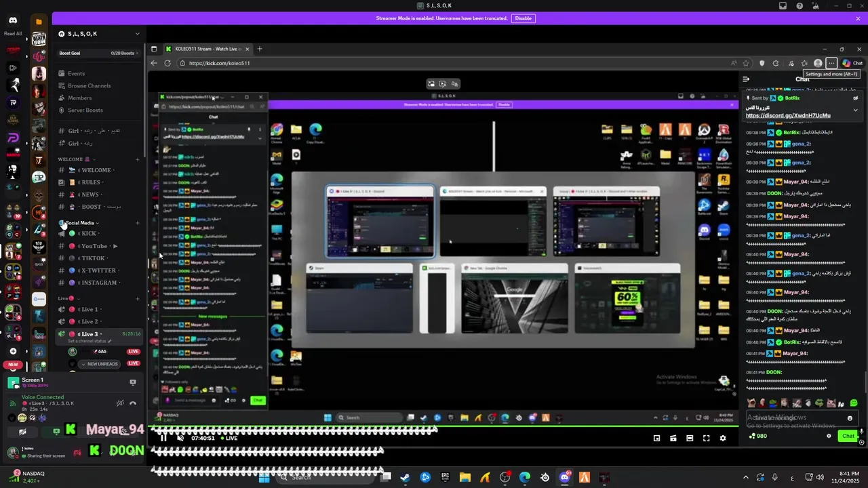Open the Edge favorites list icon
This screenshot has width=868, height=488.
pyautogui.click(x=804, y=63)
